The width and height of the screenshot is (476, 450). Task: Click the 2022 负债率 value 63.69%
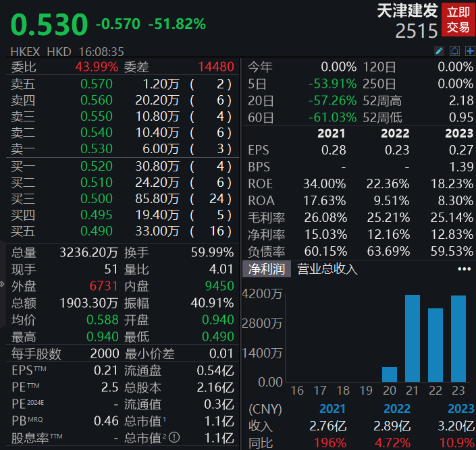click(x=389, y=251)
